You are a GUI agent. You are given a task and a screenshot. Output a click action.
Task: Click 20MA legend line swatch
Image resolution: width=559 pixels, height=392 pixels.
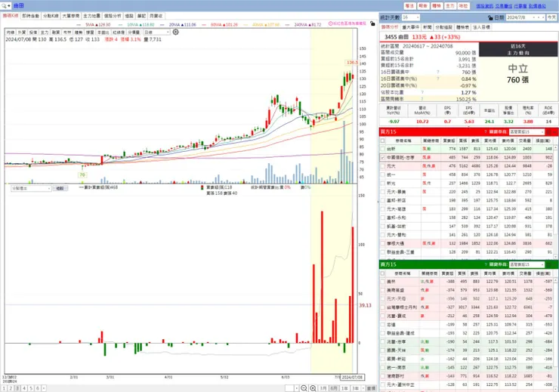(162, 25)
